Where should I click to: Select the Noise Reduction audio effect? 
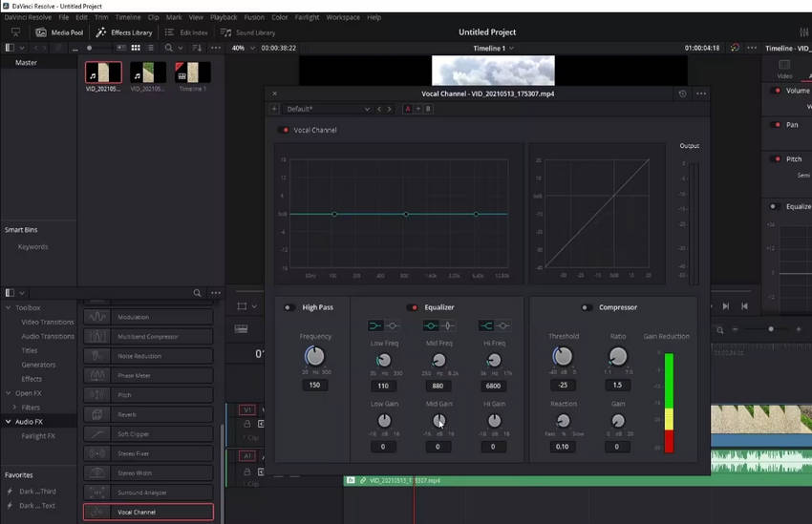tap(148, 356)
